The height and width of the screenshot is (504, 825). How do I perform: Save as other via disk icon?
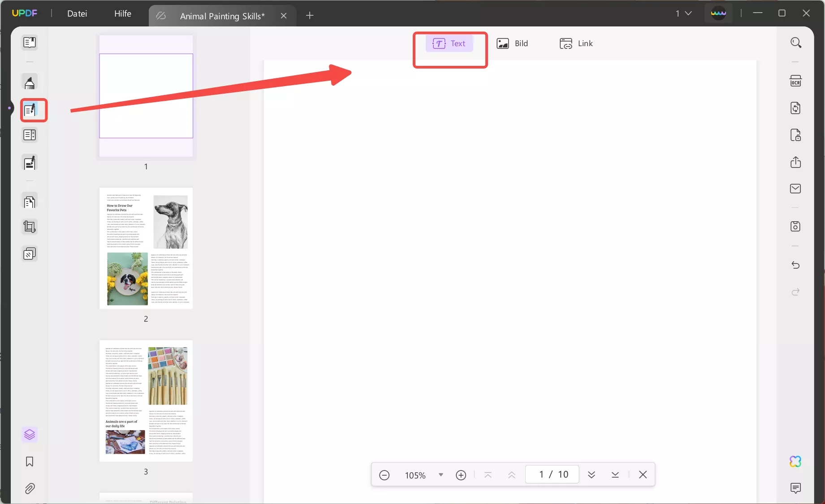[796, 226]
